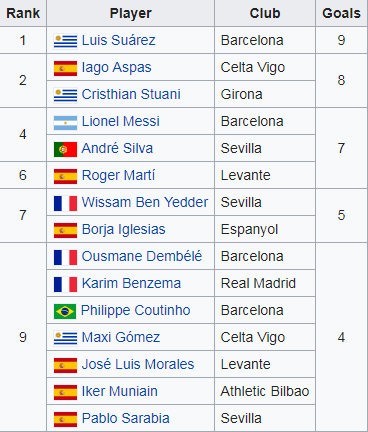Open Cristhian Stuani player link
The width and height of the screenshot is (368, 432).
click(131, 94)
